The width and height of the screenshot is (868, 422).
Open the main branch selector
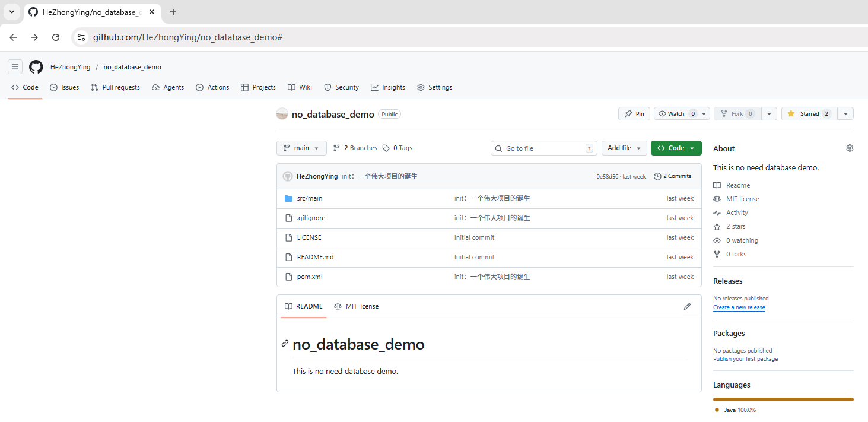point(301,148)
